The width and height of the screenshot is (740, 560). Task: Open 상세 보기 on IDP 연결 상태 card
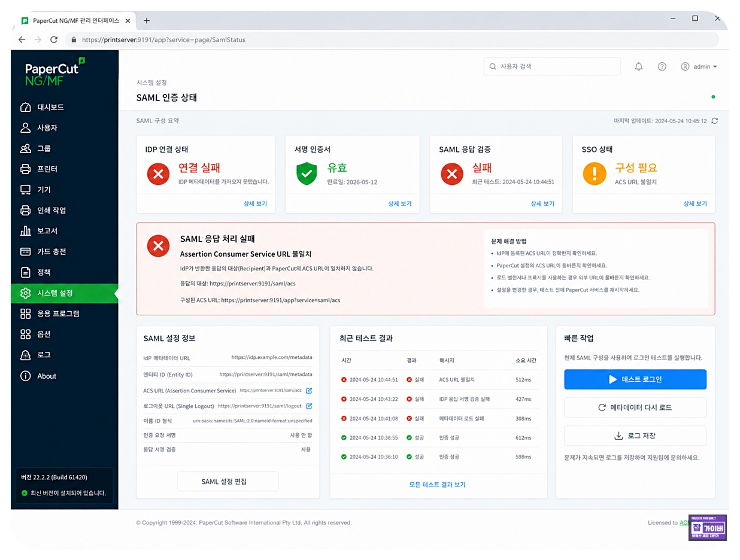(x=255, y=203)
